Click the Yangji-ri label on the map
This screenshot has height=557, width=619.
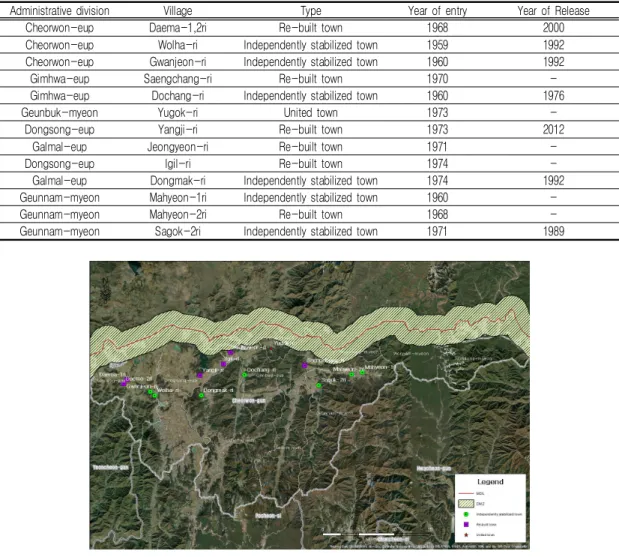coord(213,370)
